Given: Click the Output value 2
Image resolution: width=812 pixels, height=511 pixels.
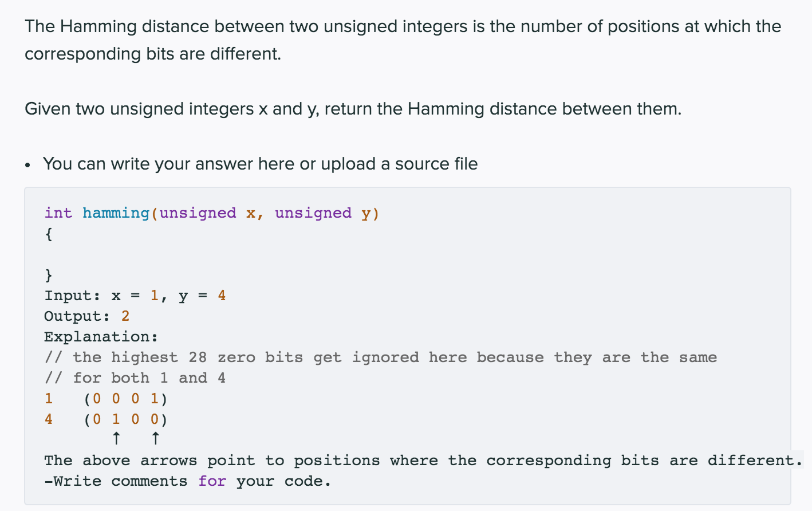Looking at the screenshot, I should (x=125, y=316).
